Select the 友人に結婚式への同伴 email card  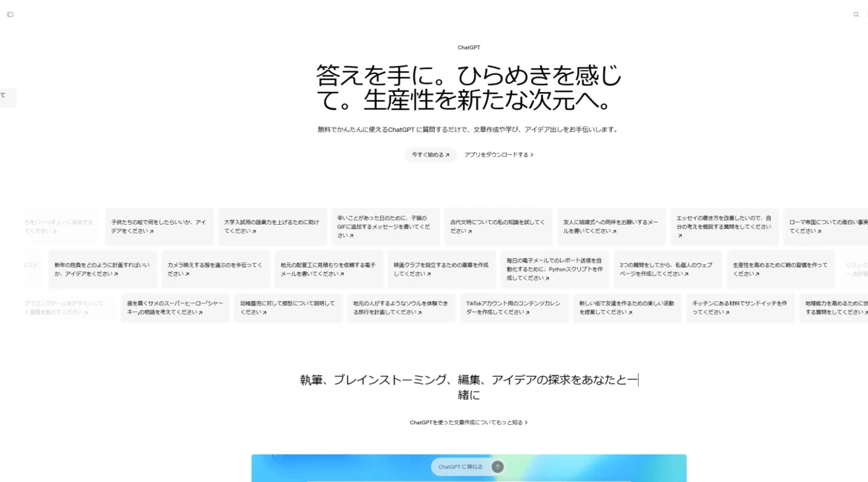[x=611, y=227]
